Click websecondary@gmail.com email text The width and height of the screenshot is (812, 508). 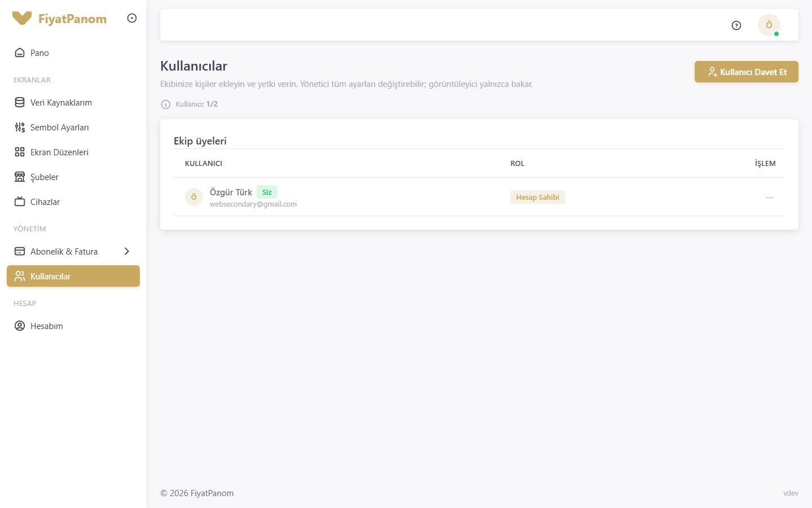253,204
